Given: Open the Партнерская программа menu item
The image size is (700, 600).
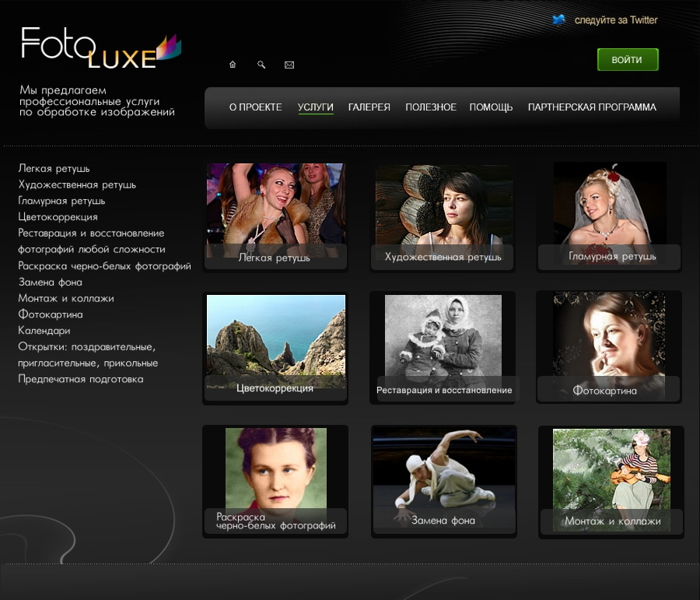Looking at the screenshot, I should click(592, 107).
